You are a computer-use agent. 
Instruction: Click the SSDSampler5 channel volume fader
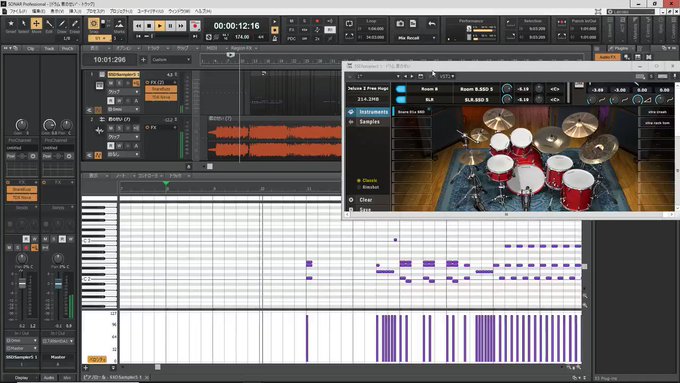coord(22,283)
